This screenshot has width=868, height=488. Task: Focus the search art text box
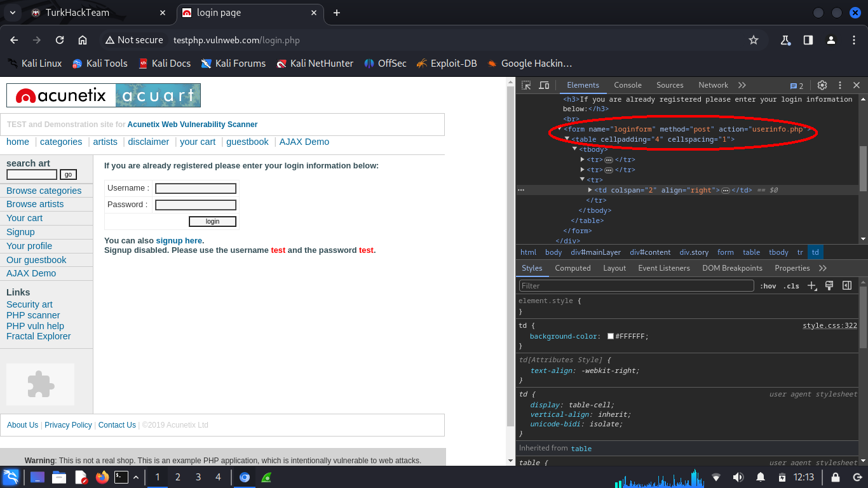tap(32, 175)
